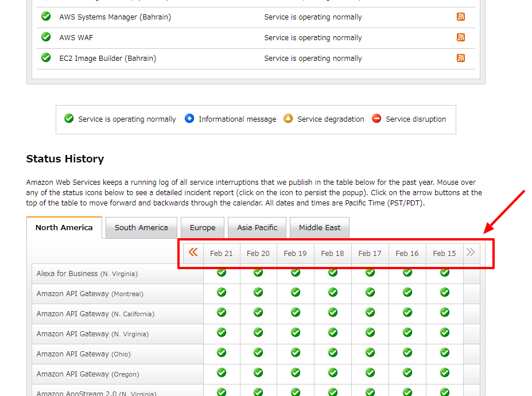The height and width of the screenshot is (396, 532).
Task: Click the Feb 20 column header
Action: pyautogui.click(x=258, y=254)
